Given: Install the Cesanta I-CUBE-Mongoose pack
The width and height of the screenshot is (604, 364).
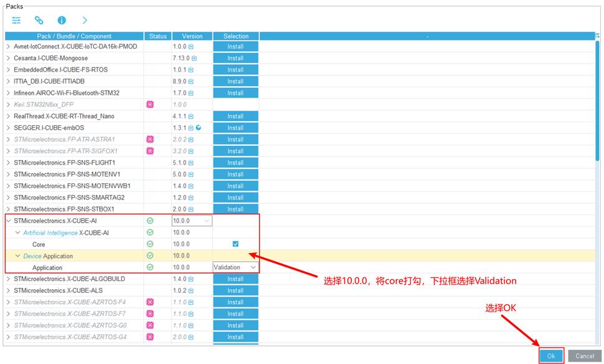Looking at the screenshot, I should pos(236,58).
